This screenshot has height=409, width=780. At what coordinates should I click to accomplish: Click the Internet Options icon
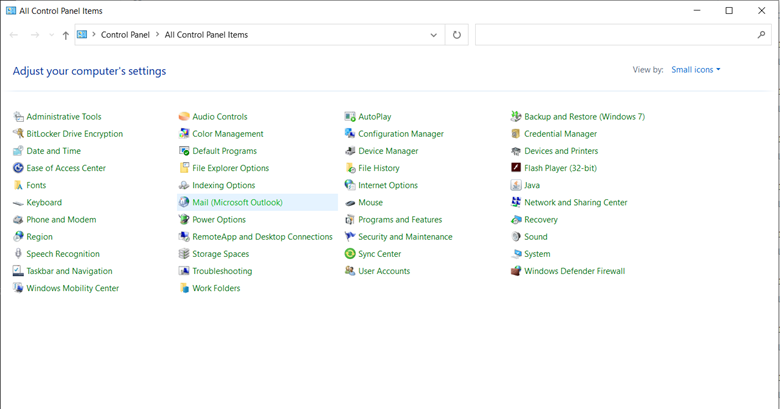pyautogui.click(x=350, y=185)
